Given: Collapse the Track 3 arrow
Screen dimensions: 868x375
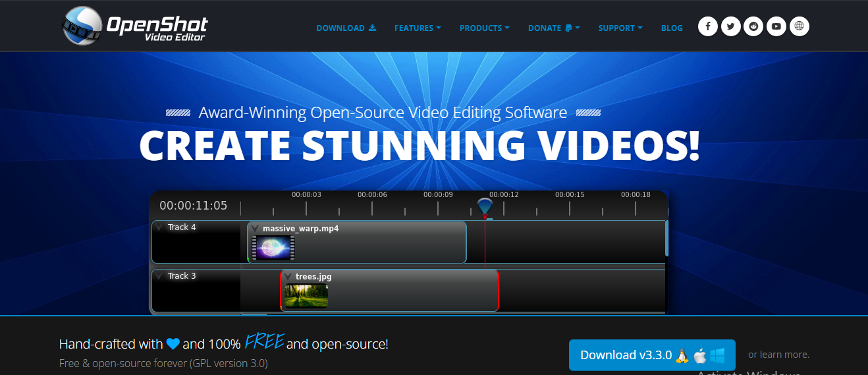Looking at the screenshot, I should 159,276.
